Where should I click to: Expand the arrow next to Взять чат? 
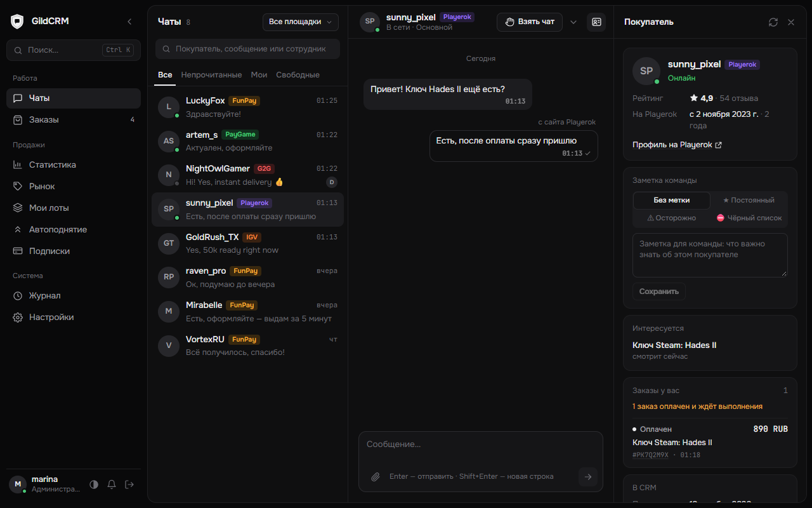point(573,22)
